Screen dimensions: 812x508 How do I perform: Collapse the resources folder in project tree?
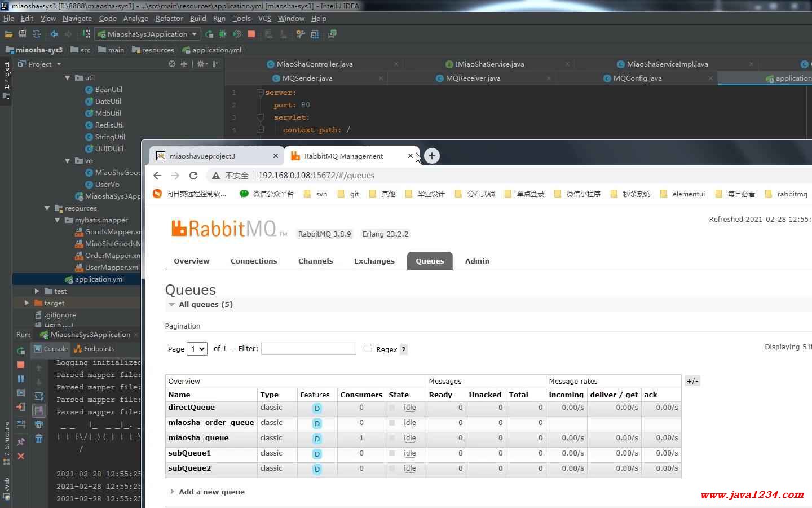point(47,208)
